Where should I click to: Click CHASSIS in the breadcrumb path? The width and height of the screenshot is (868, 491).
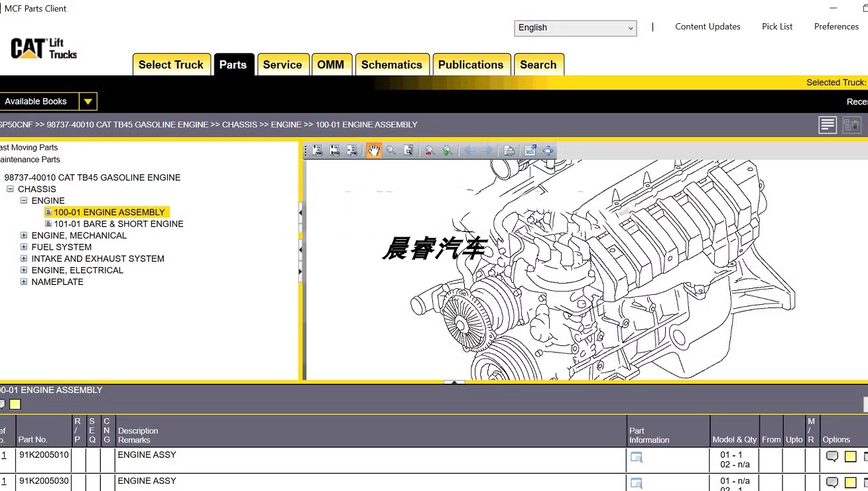tap(239, 125)
